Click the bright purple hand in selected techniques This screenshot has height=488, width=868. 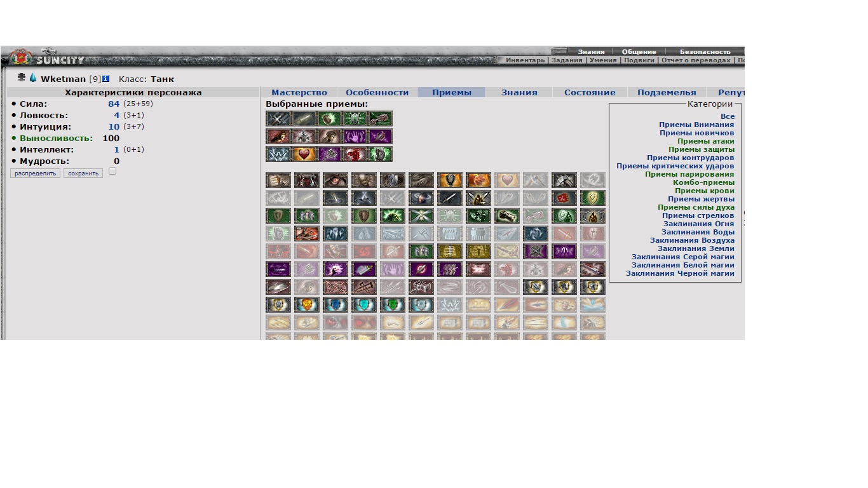pos(355,137)
